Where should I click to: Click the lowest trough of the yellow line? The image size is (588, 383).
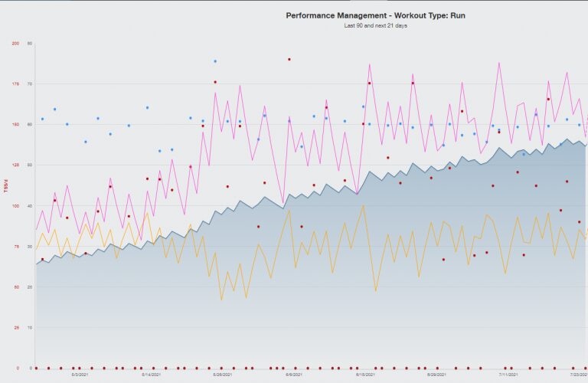tap(222, 300)
